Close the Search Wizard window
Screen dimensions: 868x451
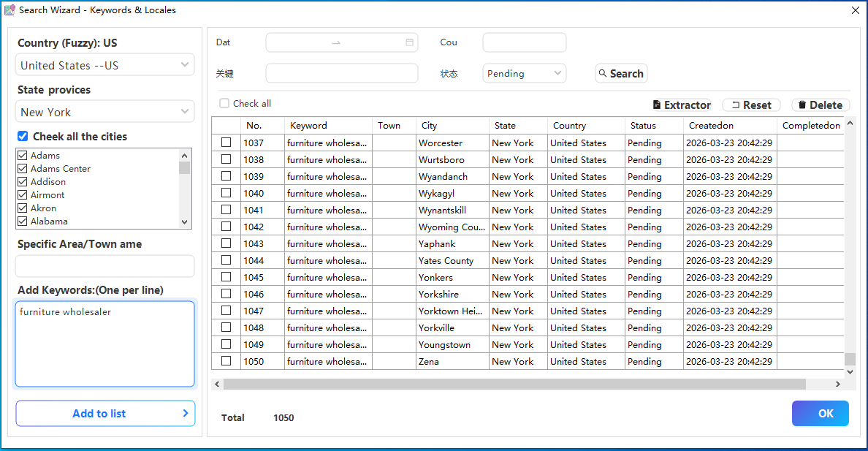(856, 10)
